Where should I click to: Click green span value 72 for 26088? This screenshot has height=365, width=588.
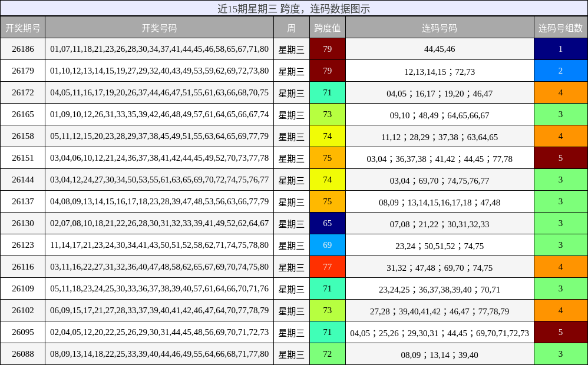(328, 354)
